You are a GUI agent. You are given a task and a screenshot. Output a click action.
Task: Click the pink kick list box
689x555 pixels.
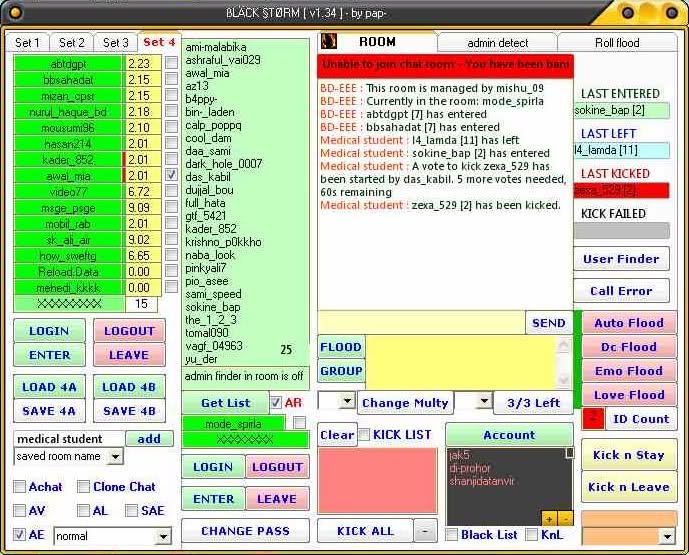tap(377, 480)
